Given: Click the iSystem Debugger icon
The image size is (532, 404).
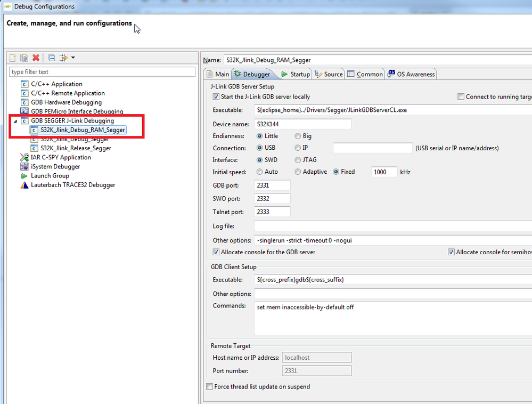Looking at the screenshot, I should tap(24, 166).
